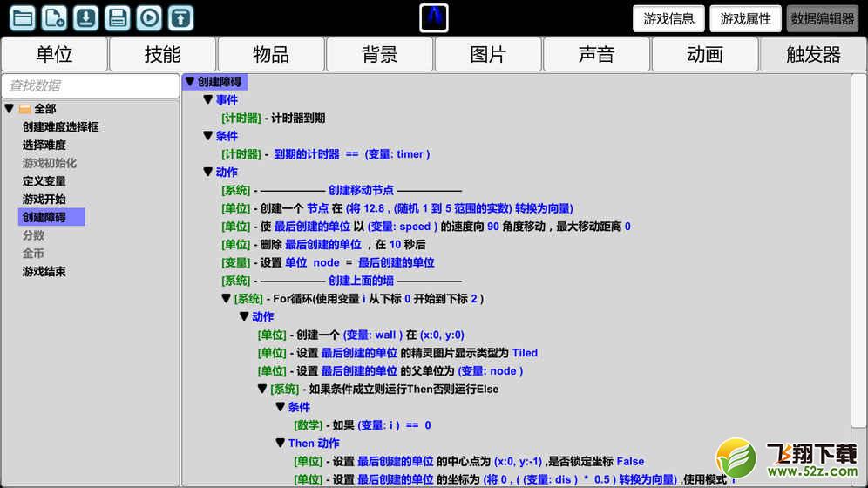This screenshot has width=868, height=488.
Task: Select trigger 定义变量
Action: (x=44, y=181)
